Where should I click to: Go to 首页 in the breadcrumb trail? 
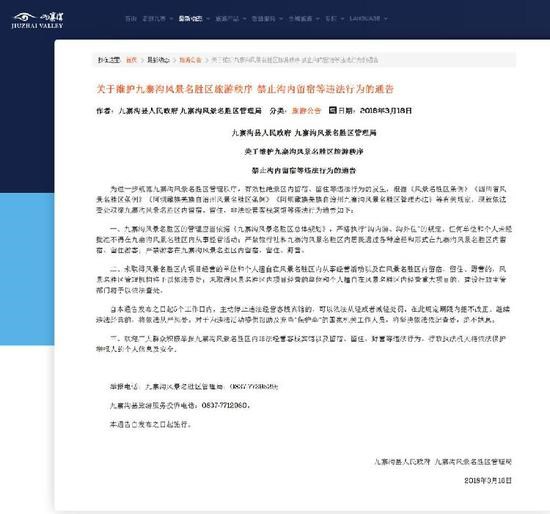pyautogui.click(x=131, y=60)
